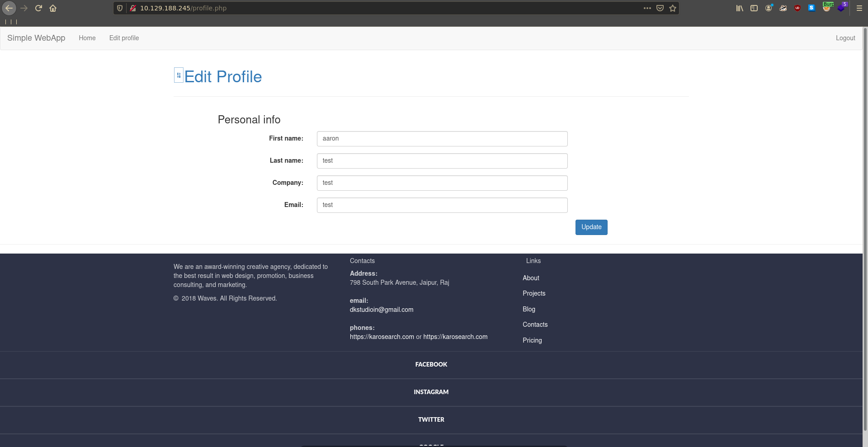Focus the First name input field
The height and width of the screenshot is (447, 868).
[x=442, y=139]
